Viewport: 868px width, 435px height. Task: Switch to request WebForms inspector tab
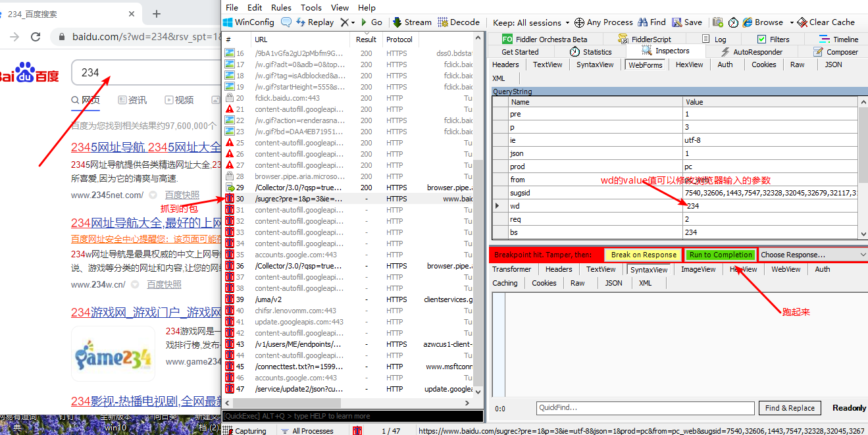pos(646,65)
